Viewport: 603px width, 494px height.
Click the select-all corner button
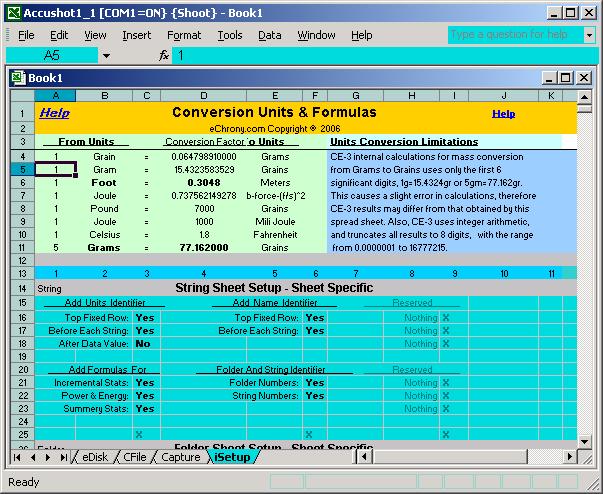[22, 96]
